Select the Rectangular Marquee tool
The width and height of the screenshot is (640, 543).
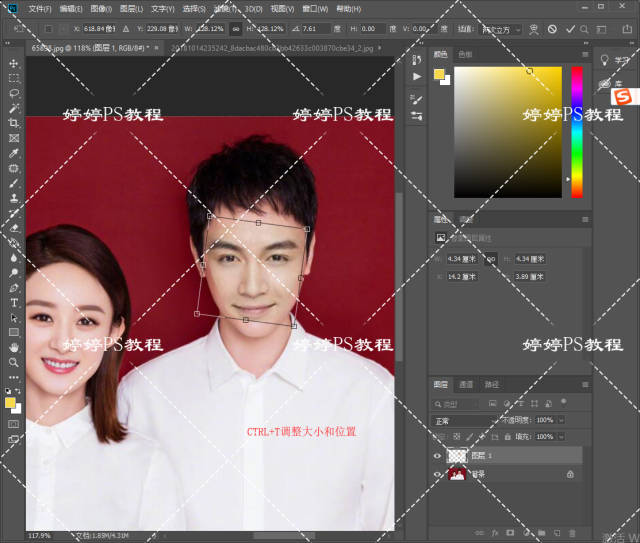(14, 78)
